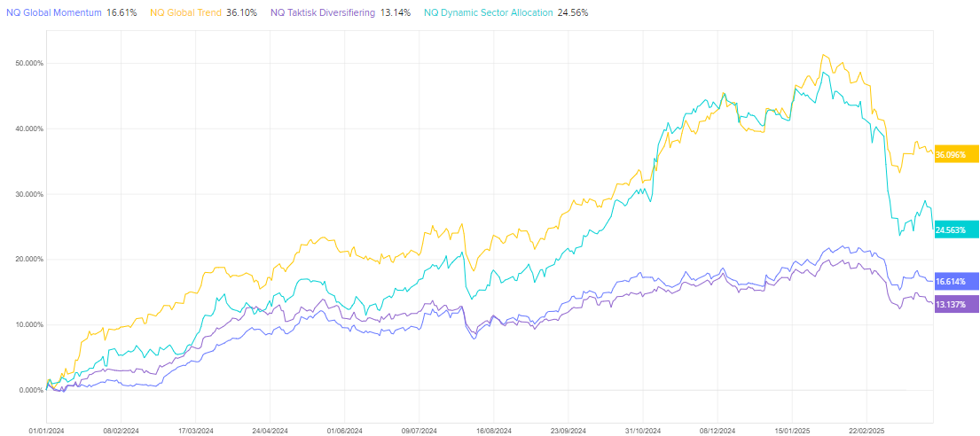Select the 15/01/2025 x-axis date
This screenshot has width=980, height=436.
click(x=794, y=429)
